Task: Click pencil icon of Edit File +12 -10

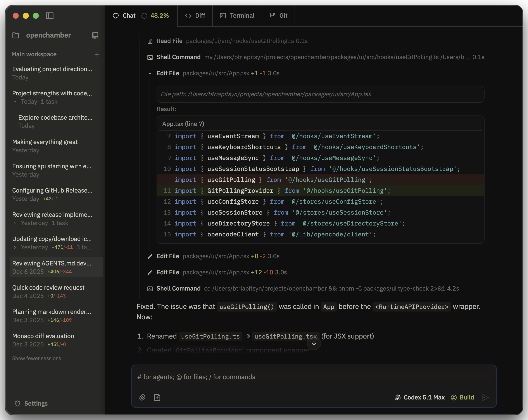Action: (150, 272)
